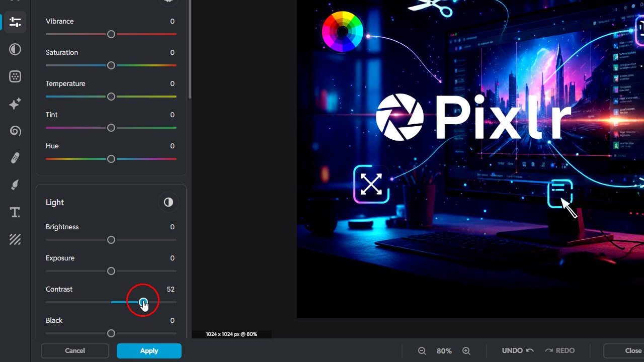
Task: Undo the last change with UNDO
Action: [518, 351]
